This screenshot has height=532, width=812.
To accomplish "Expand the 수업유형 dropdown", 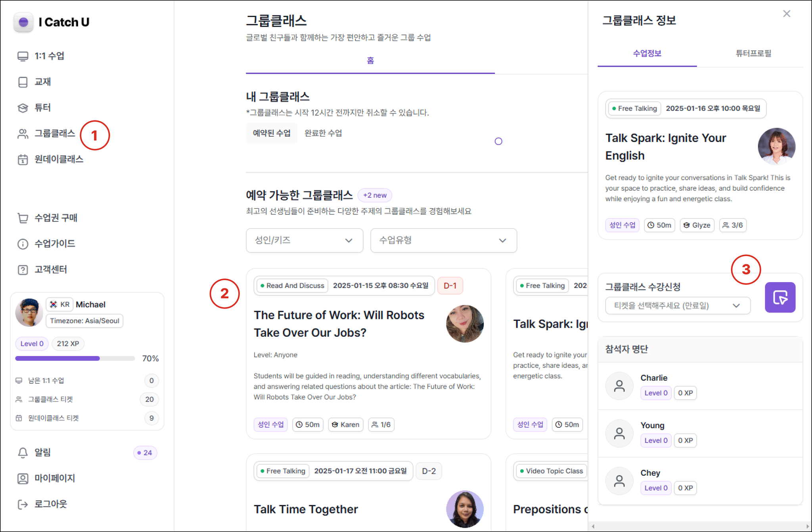I will coord(443,240).
